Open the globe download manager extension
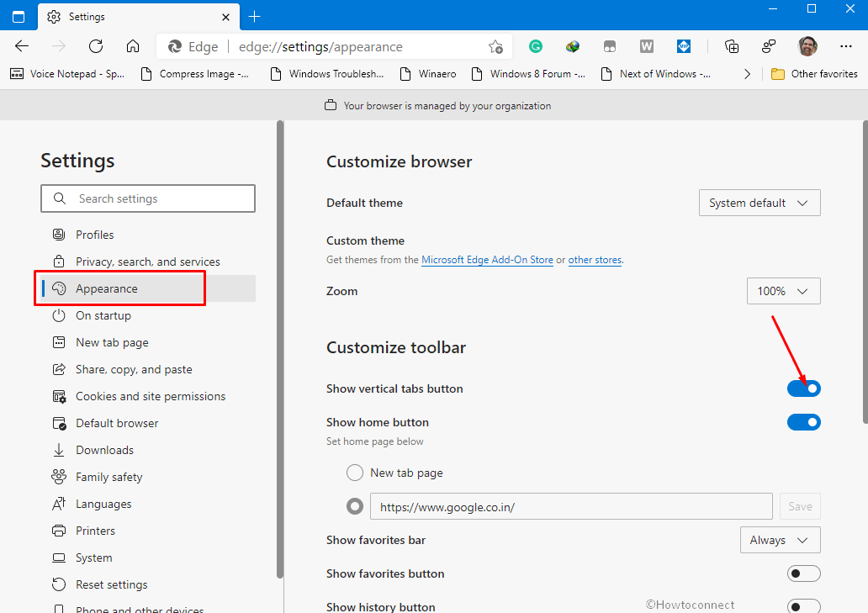 click(573, 46)
